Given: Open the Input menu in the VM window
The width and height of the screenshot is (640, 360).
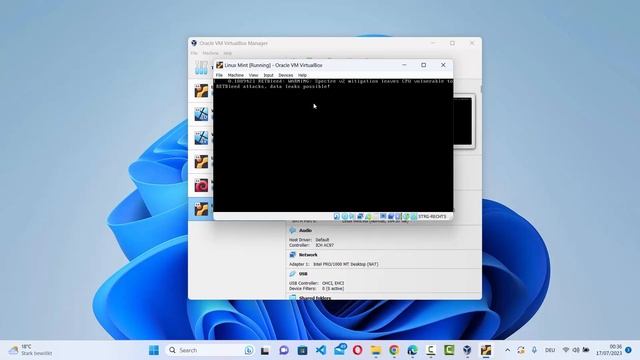Looking at the screenshot, I should click(268, 75).
